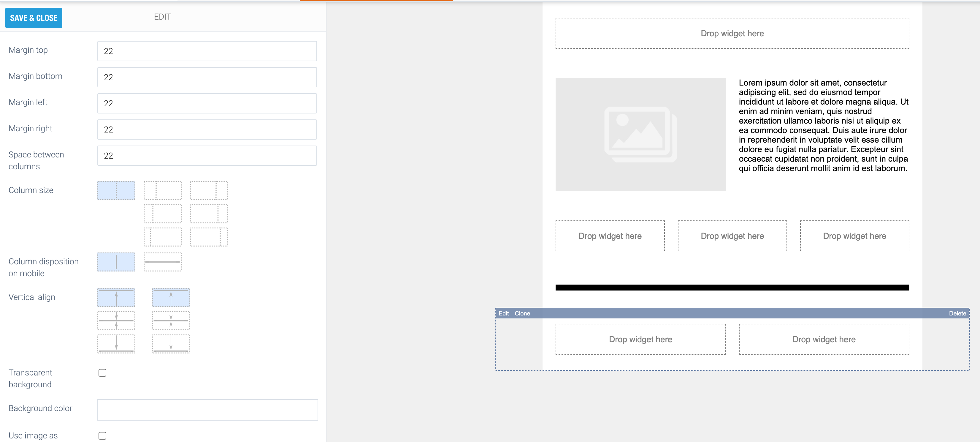Image resolution: width=980 pixels, height=442 pixels.
Task: Align second column to middle vertically
Action: (171, 321)
